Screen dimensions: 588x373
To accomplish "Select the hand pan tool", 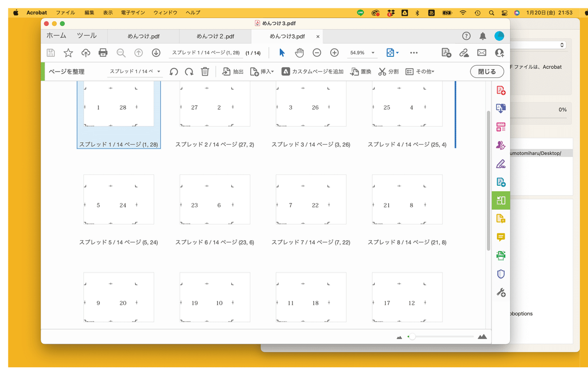I will click(x=299, y=52).
